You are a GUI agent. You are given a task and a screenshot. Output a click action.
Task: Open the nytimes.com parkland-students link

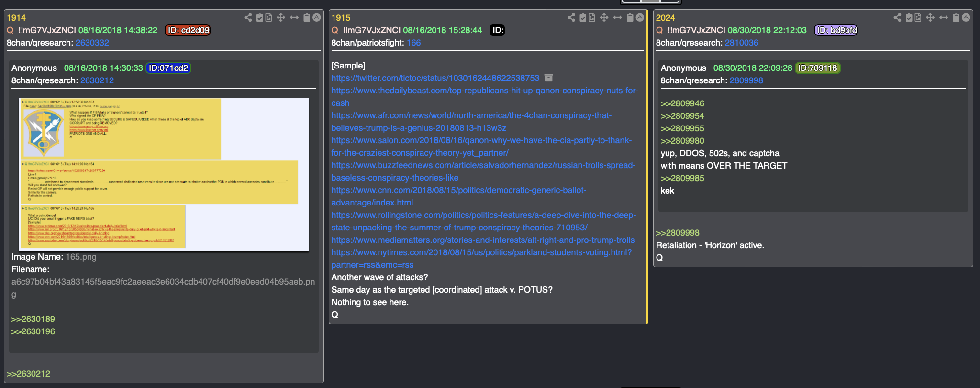click(x=481, y=259)
